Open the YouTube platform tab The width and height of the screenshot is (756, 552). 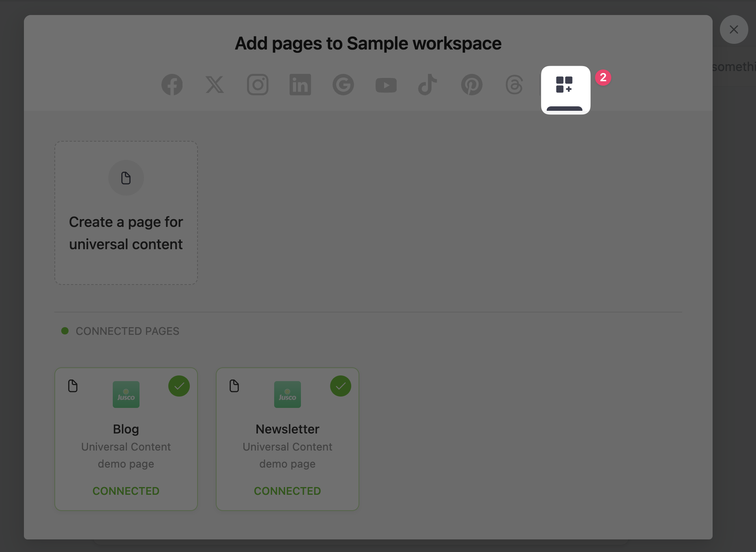386,85
